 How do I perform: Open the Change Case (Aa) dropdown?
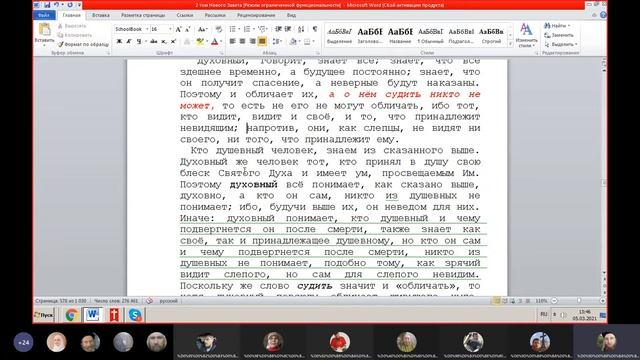click(x=202, y=29)
